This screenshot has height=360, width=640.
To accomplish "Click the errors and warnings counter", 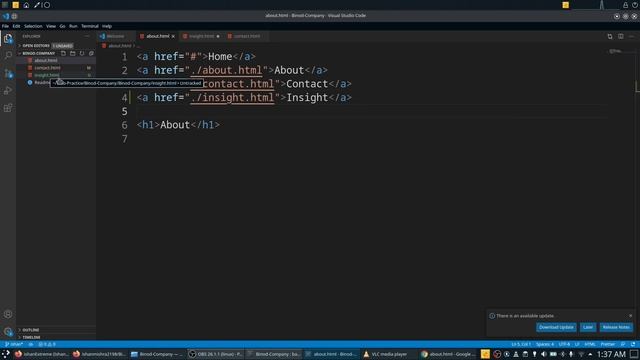I will 47,344.
